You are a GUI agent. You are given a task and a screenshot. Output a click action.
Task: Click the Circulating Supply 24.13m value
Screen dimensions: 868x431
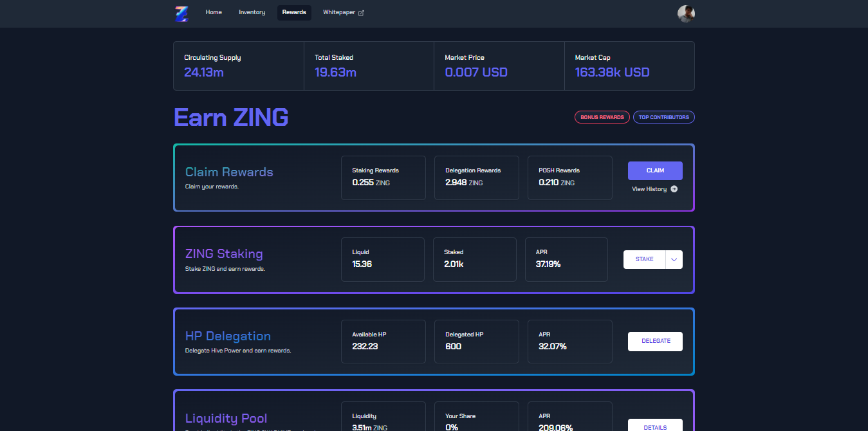click(204, 72)
